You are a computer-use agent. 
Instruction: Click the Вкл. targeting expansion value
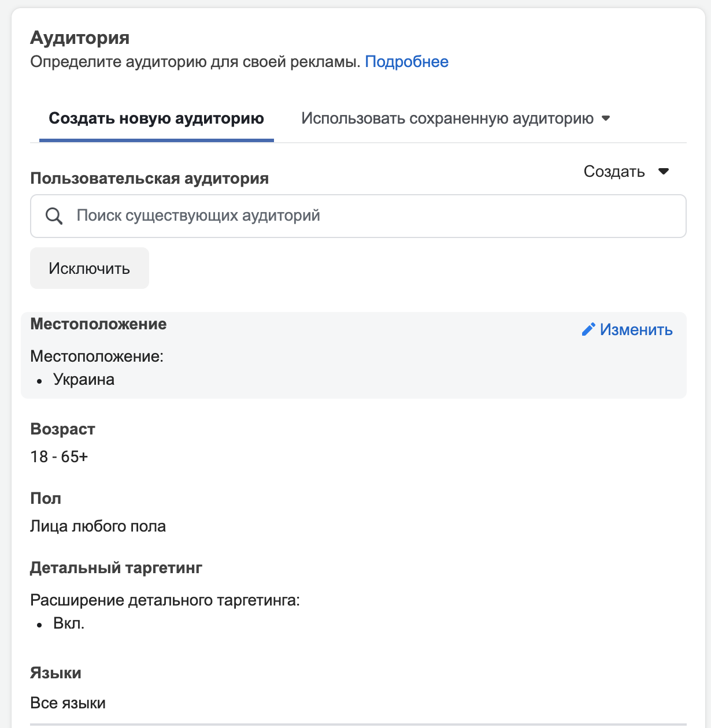click(x=69, y=623)
